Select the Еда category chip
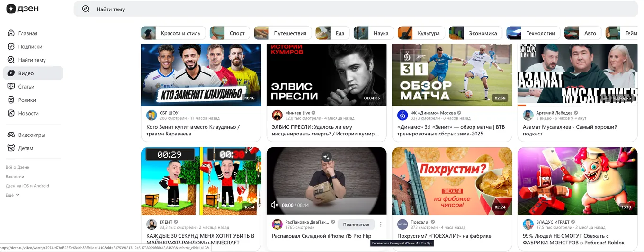This screenshot has height=252, width=644. [x=332, y=33]
